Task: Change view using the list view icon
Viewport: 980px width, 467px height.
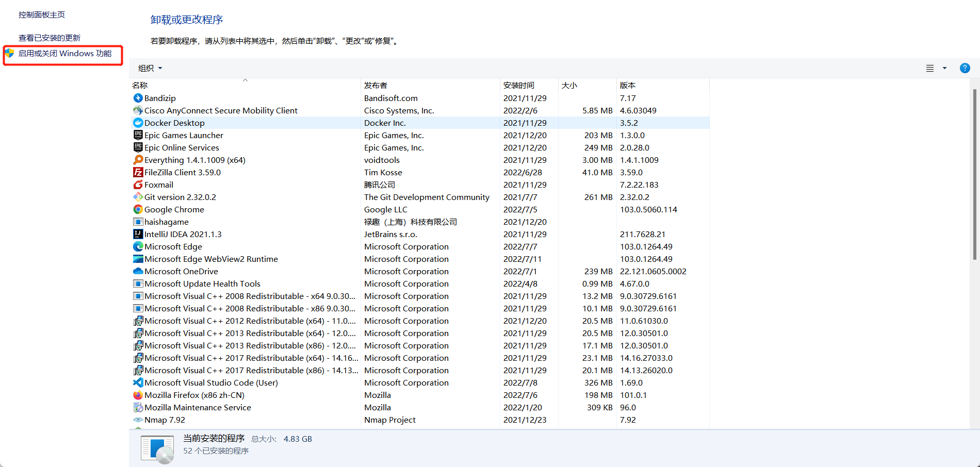Action: [930, 68]
